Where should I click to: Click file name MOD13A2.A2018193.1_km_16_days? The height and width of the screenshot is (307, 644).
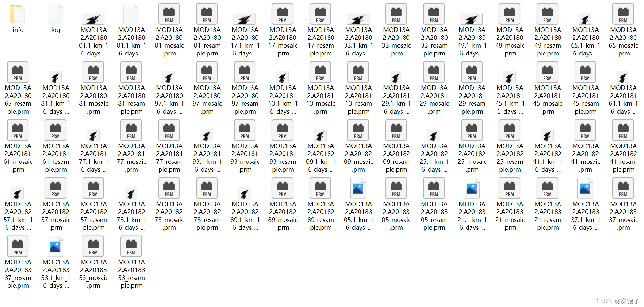[207, 158]
